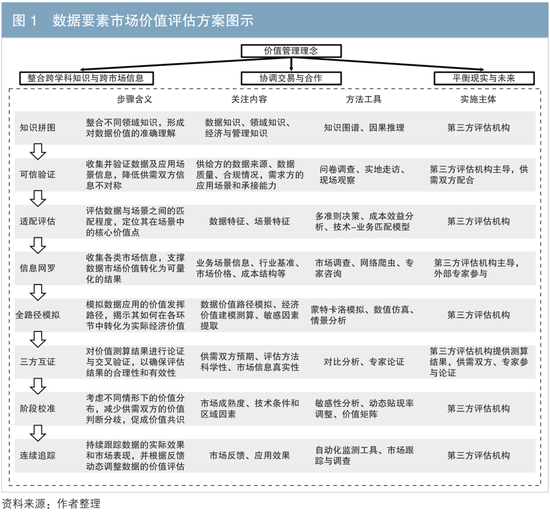Viewport: 550px width, 515px height.
Task: Click the '知识图谱、因果推理' cell
Action: click(364, 128)
